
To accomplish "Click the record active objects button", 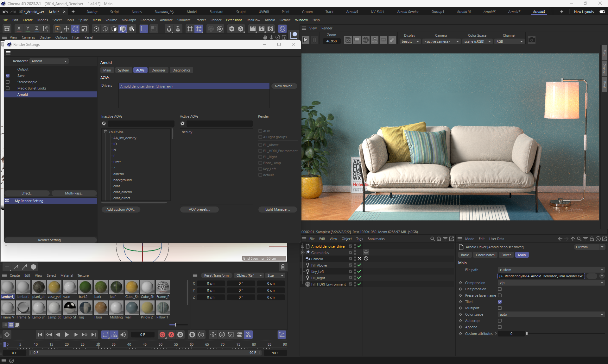I will (162, 335).
